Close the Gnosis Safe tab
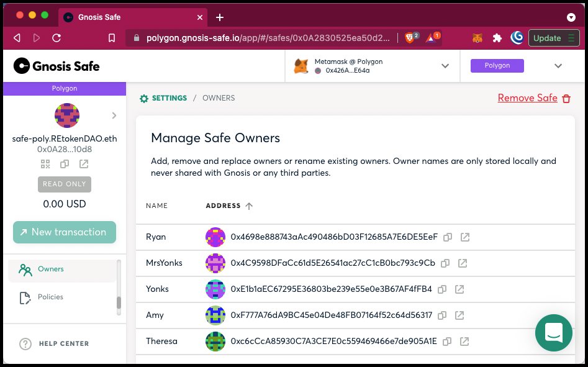The image size is (588, 367). coord(200,17)
